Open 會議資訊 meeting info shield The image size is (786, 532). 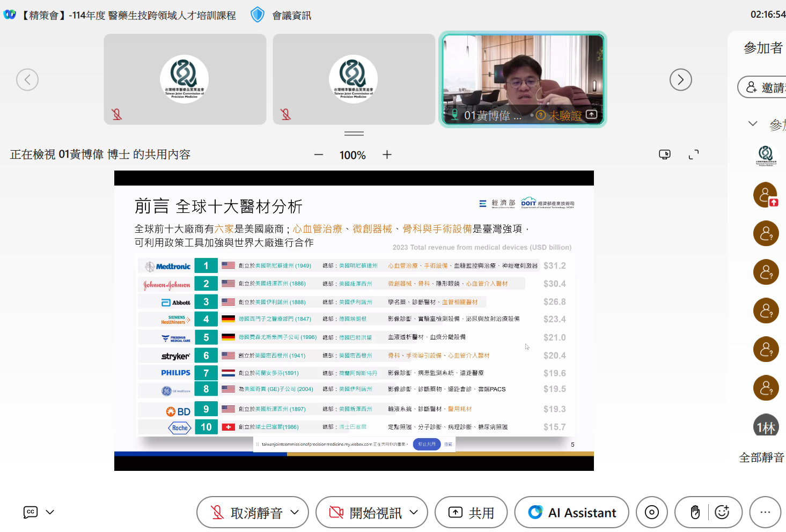(258, 14)
